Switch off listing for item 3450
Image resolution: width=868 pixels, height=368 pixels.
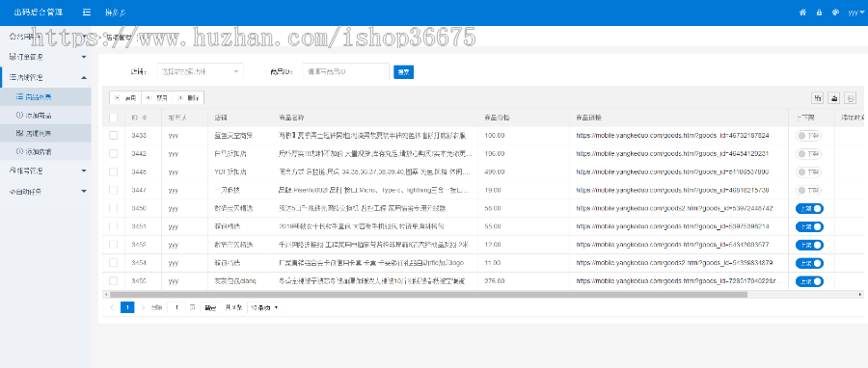click(809, 208)
